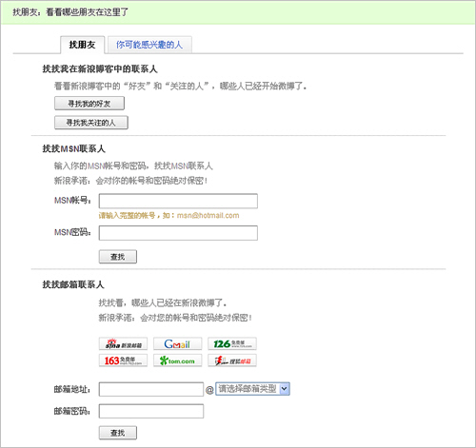Click the @ symbol beside the mailbox field

(x=209, y=390)
